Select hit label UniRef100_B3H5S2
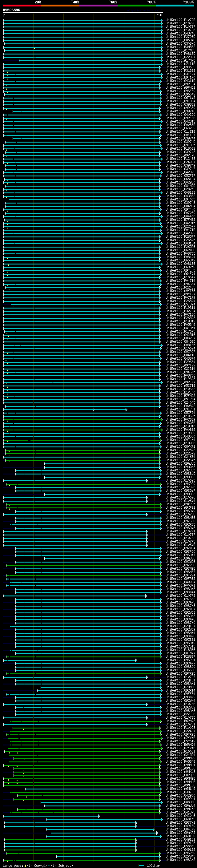Screen dimensions: 197x868 tap(180, 47)
